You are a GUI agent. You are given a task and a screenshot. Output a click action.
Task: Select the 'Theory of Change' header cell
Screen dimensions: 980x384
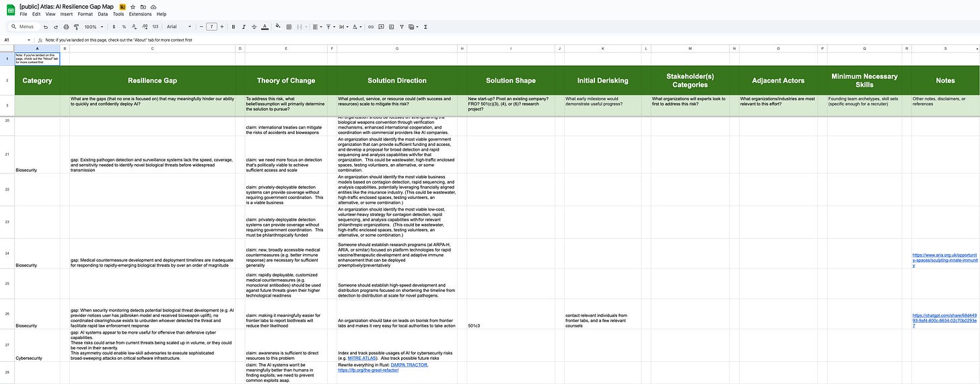click(285, 80)
